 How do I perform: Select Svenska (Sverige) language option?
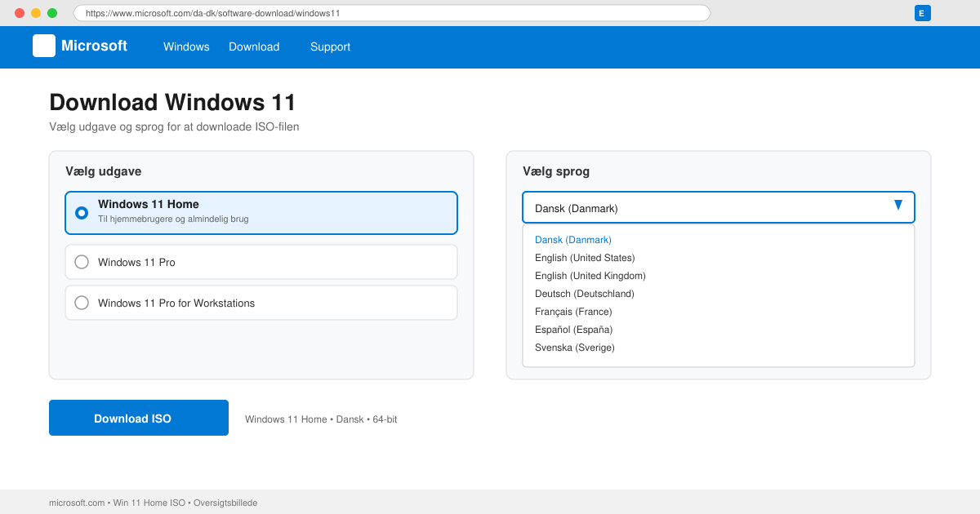[575, 348]
